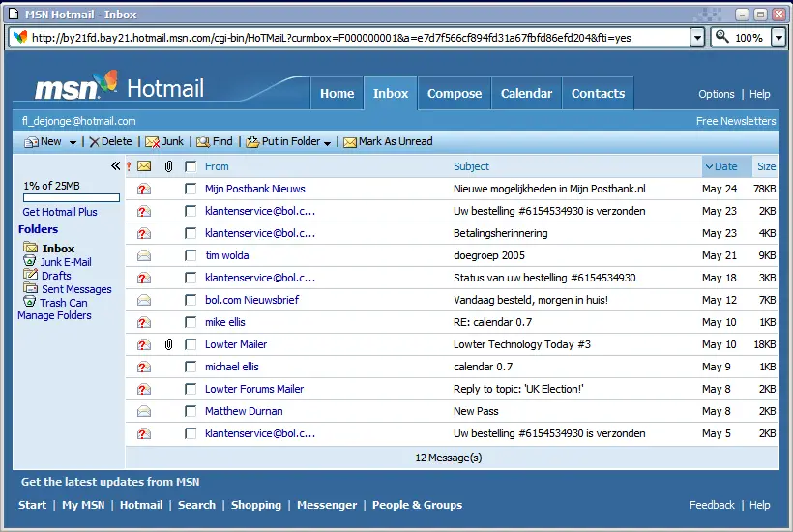This screenshot has height=532, width=793.
Task: Click the magnifier zoom icon
Action: (x=722, y=37)
